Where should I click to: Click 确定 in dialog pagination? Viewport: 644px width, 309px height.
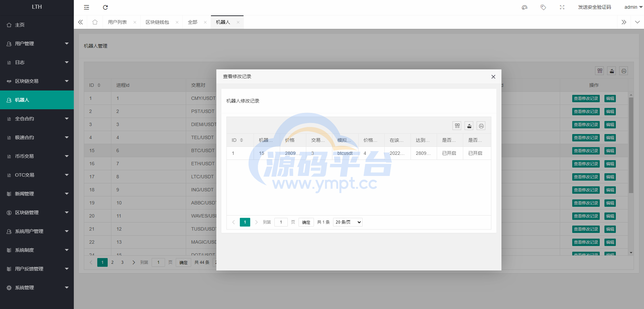(306, 222)
